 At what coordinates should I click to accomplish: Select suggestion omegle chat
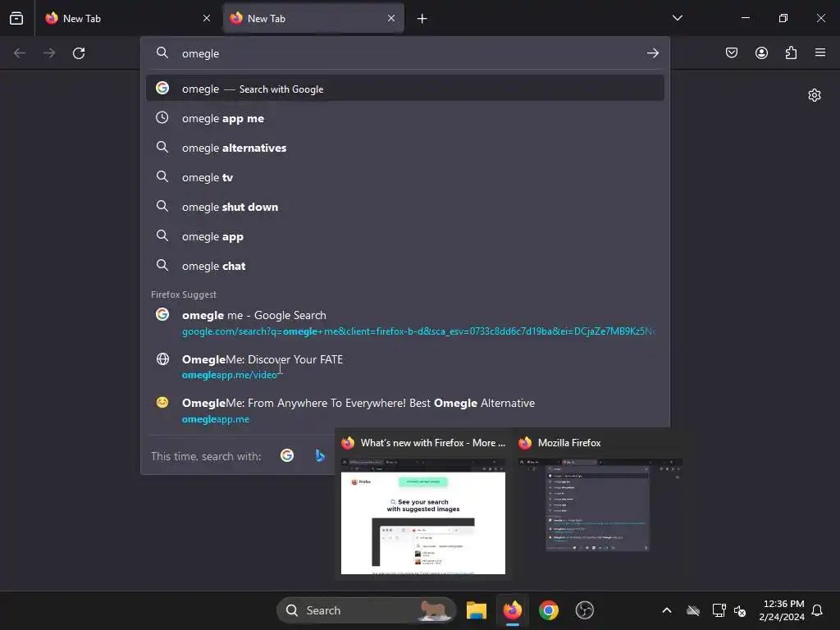coord(405,265)
